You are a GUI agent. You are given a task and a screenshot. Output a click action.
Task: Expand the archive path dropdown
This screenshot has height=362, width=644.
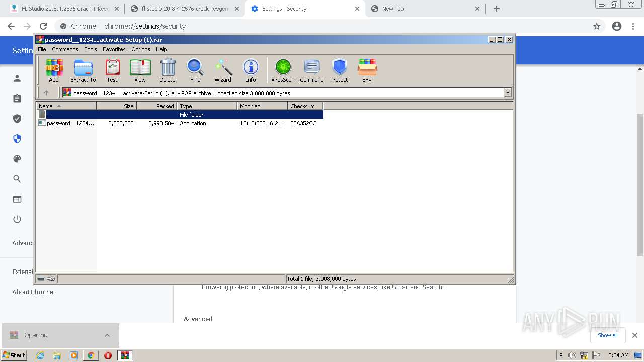[x=508, y=93]
